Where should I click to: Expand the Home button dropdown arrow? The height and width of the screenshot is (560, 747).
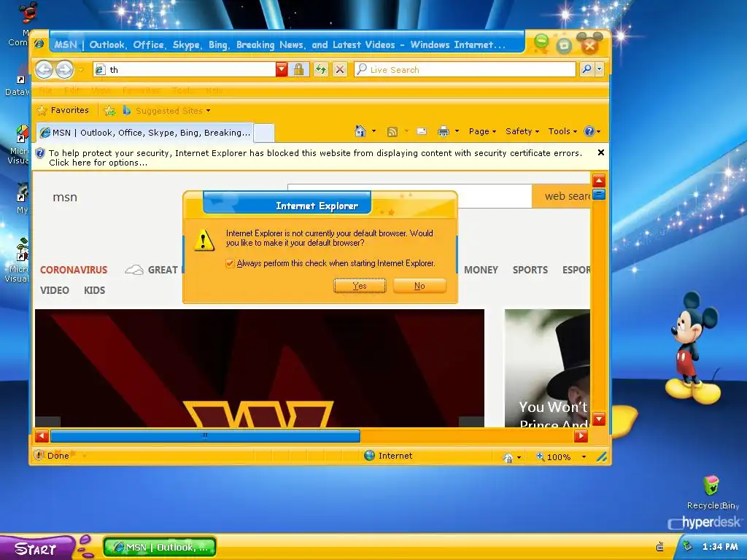click(373, 131)
